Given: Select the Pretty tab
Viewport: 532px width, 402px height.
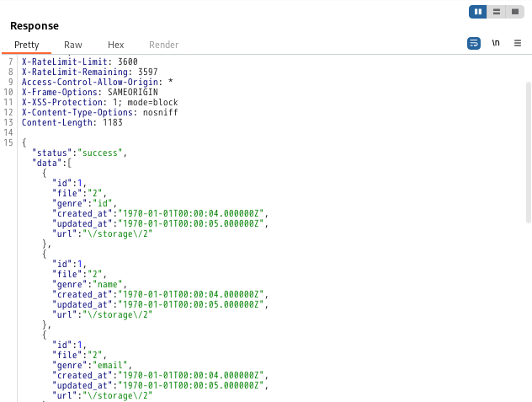Looking at the screenshot, I should pyautogui.click(x=26, y=45).
